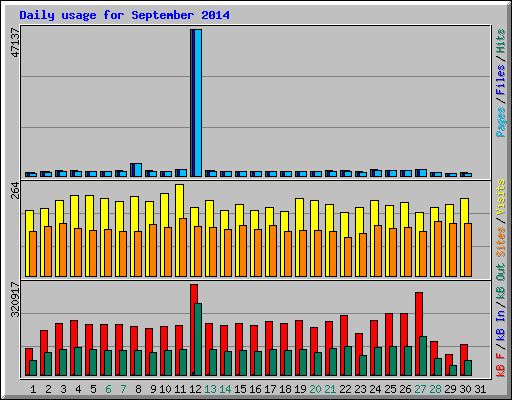This screenshot has height=400, width=512.
Task: Click green weekend day label "21"
Action: [330, 389]
